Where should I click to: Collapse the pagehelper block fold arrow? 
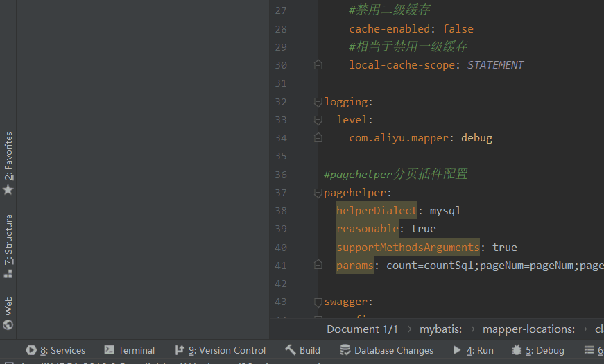[x=318, y=193]
